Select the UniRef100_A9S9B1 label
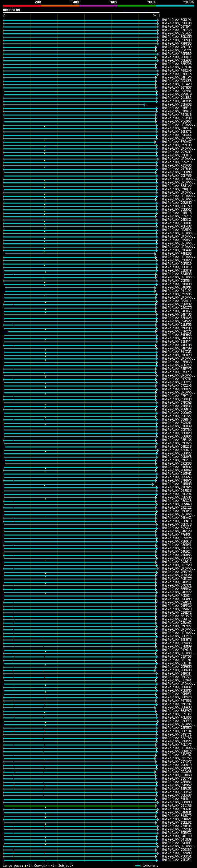Viewport: 197px width, 868px height. click(x=176, y=91)
